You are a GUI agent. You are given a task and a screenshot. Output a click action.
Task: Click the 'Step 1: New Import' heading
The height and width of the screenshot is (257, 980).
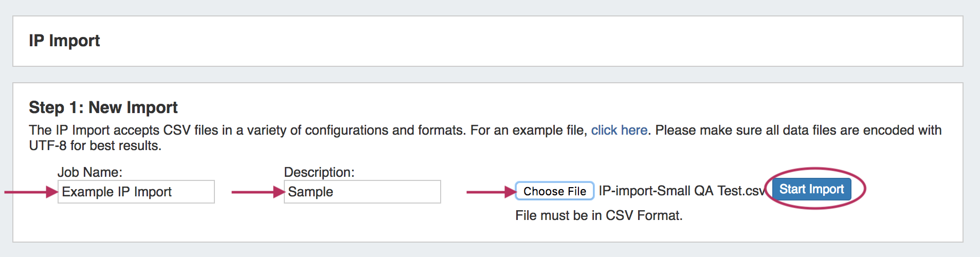click(x=103, y=107)
